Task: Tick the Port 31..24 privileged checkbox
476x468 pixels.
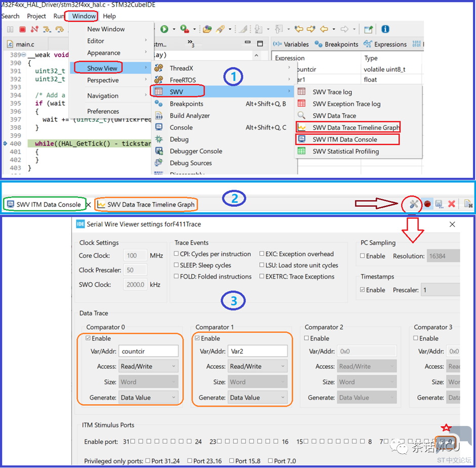Action: 148,461
